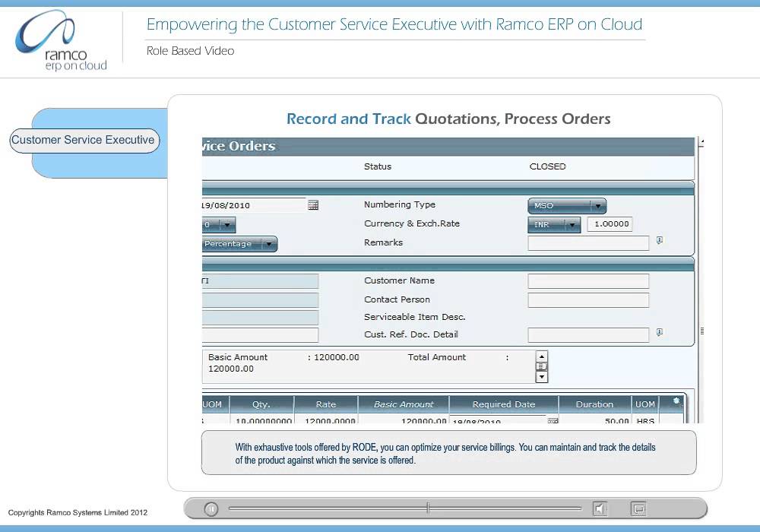This screenshot has width=760, height=532.
Task: Click the video progress slider marker
Action: click(x=428, y=508)
